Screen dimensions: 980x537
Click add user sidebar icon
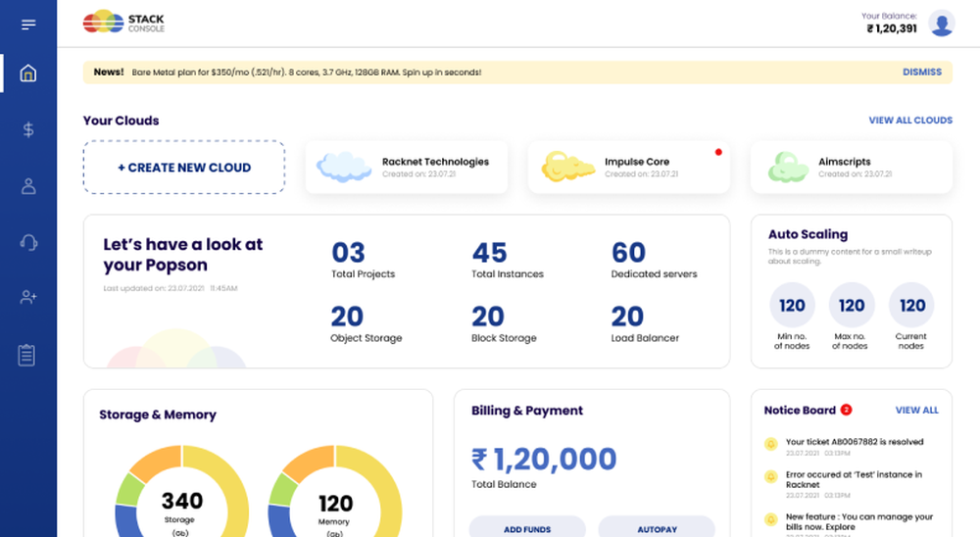coord(28,297)
